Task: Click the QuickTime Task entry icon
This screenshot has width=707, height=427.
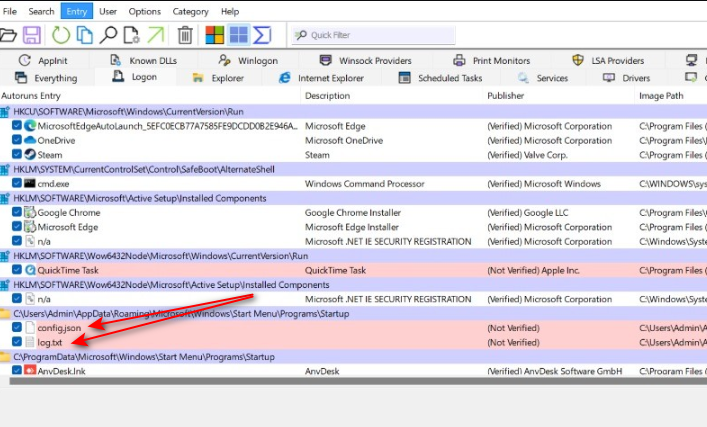Action: [x=30, y=270]
